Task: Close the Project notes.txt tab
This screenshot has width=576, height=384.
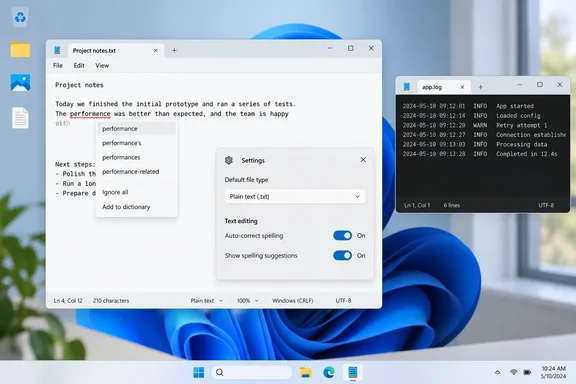Action: click(156, 50)
